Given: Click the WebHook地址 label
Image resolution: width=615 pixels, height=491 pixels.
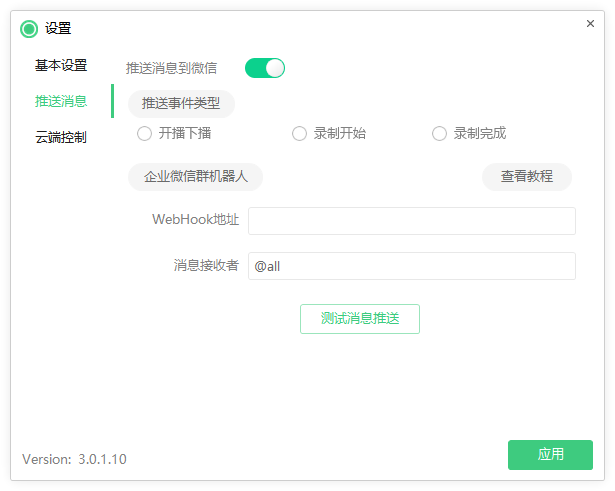Looking at the screenshot, I should [x=195, y=220].
